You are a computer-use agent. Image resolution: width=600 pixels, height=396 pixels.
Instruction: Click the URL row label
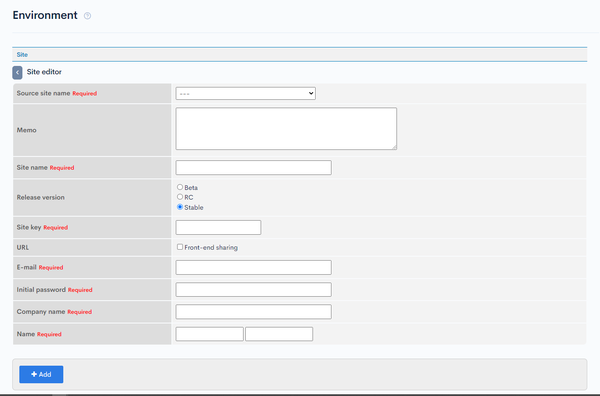[x=23, y=248]
